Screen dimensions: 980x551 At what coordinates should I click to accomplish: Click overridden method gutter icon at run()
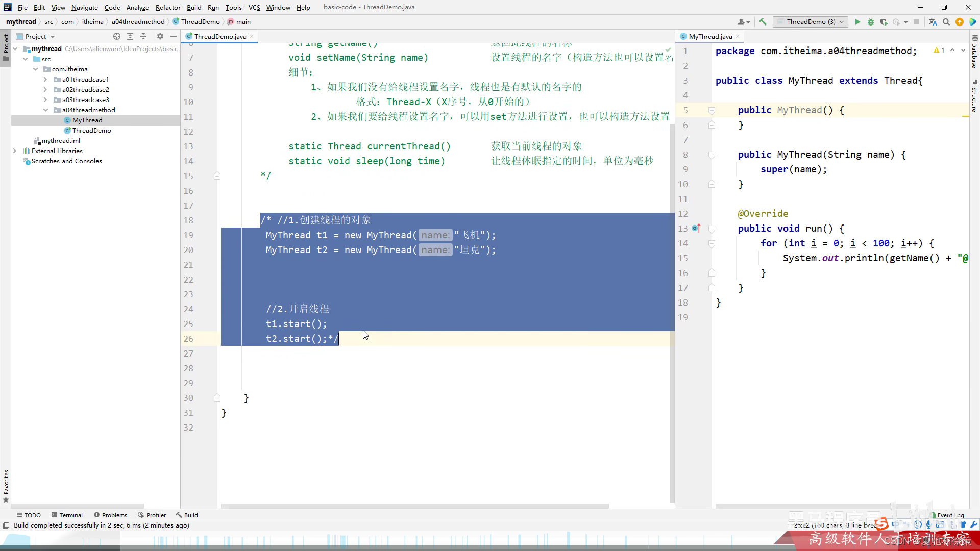click(696, 229)
